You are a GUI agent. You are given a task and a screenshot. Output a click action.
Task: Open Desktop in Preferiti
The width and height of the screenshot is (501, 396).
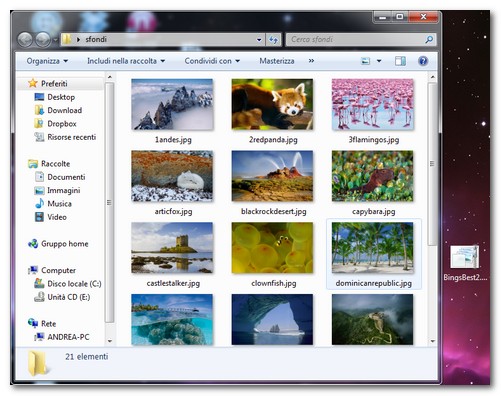click(x=61, y=97)
